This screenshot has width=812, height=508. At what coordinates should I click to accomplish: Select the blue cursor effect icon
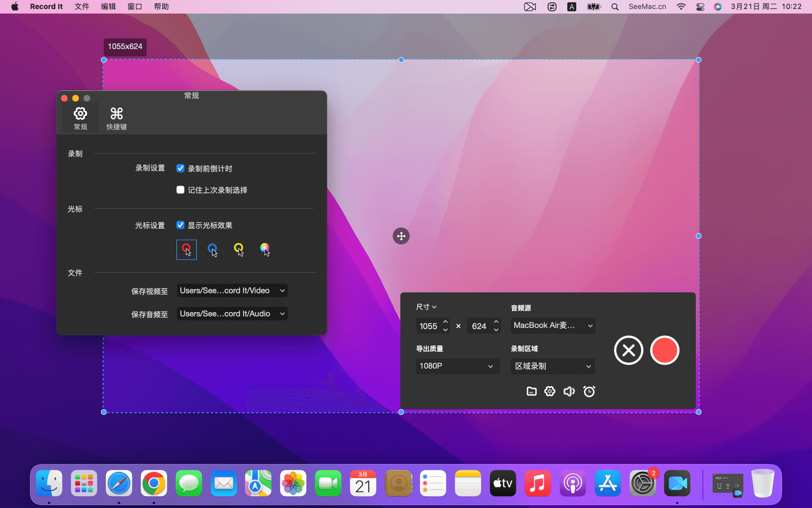point(213,249)
